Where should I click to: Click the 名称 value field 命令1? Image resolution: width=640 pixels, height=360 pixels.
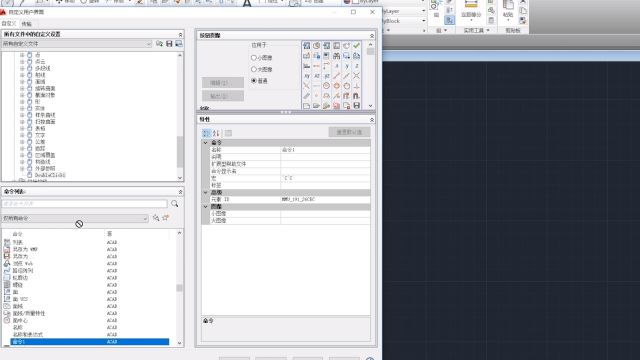[x=325, y=150]
